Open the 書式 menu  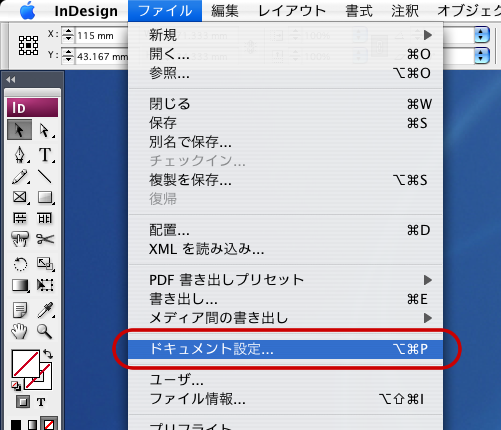click(359, 11)
